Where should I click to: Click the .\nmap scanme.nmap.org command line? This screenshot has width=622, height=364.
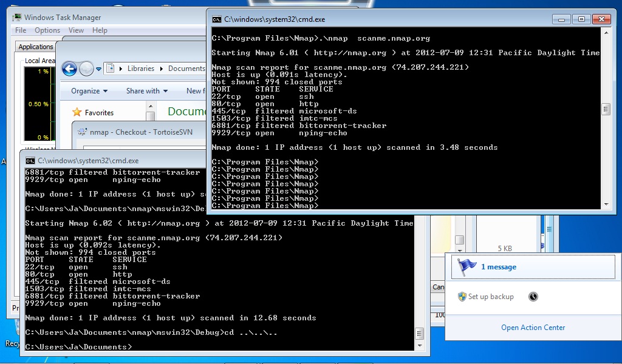321,38
